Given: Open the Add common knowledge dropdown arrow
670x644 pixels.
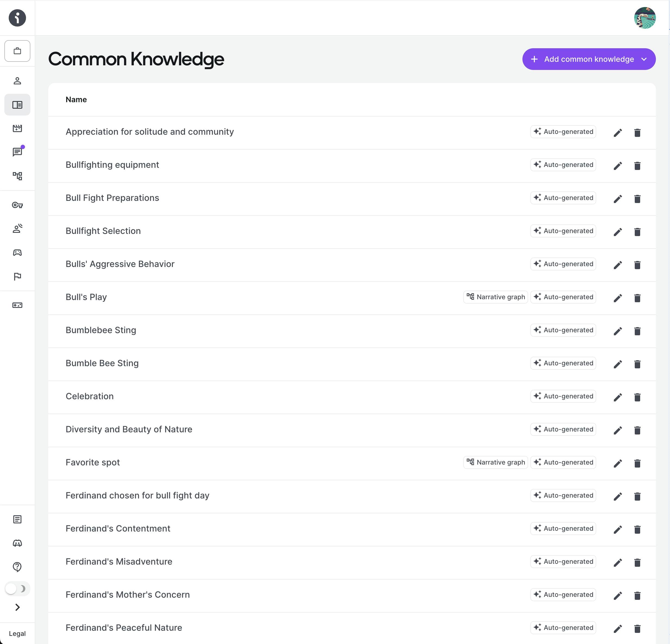Looking at the screenshot, I should [644, 59].
